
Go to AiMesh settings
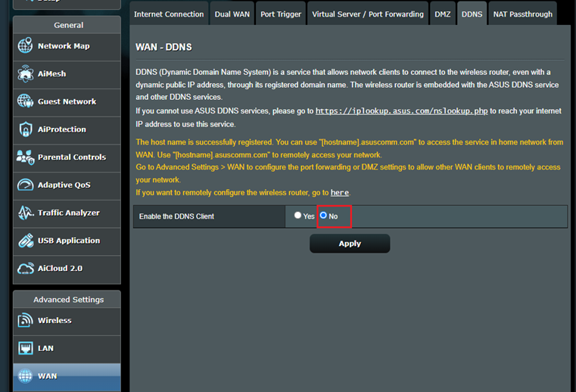[x=67, y=75]
